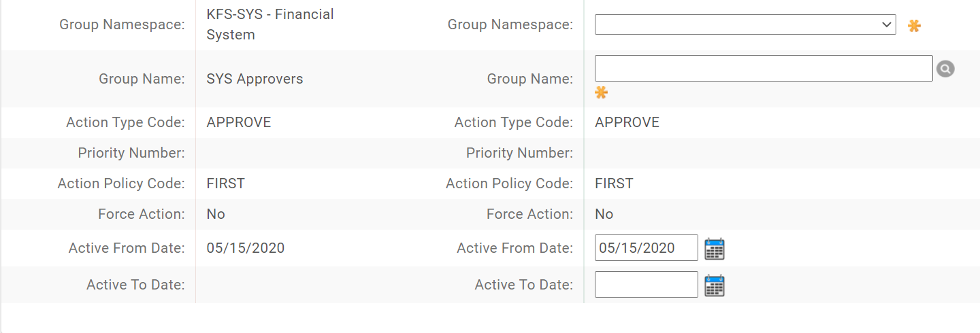Focus the Group Name text field
The width and height of the screenshot is (980, 333).
(763, 69)
